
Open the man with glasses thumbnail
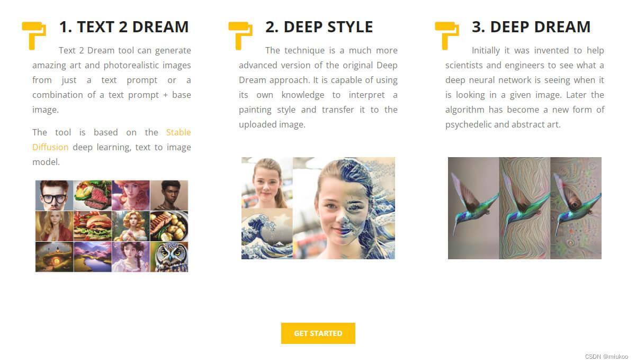point(55,195)
